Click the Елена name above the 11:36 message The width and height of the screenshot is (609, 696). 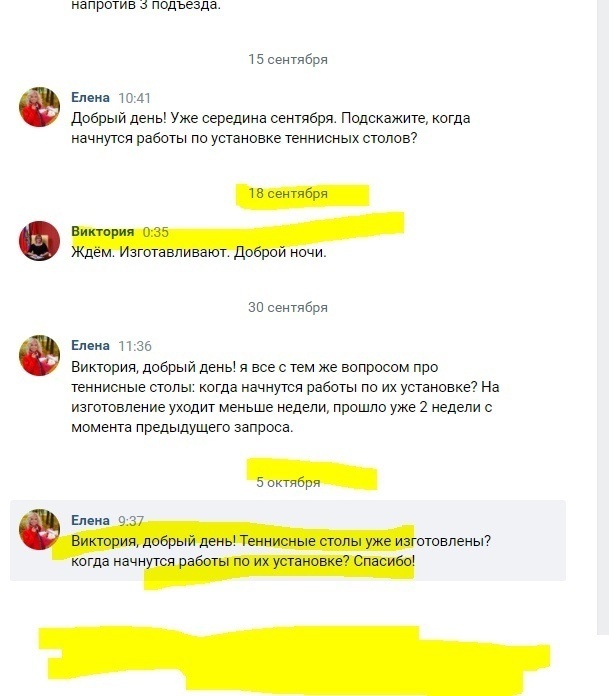point(90,345)
